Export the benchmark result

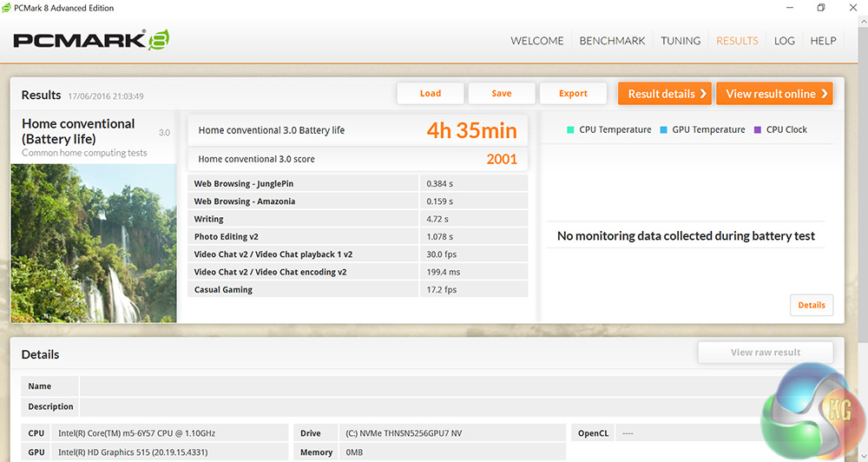(573, 94)
